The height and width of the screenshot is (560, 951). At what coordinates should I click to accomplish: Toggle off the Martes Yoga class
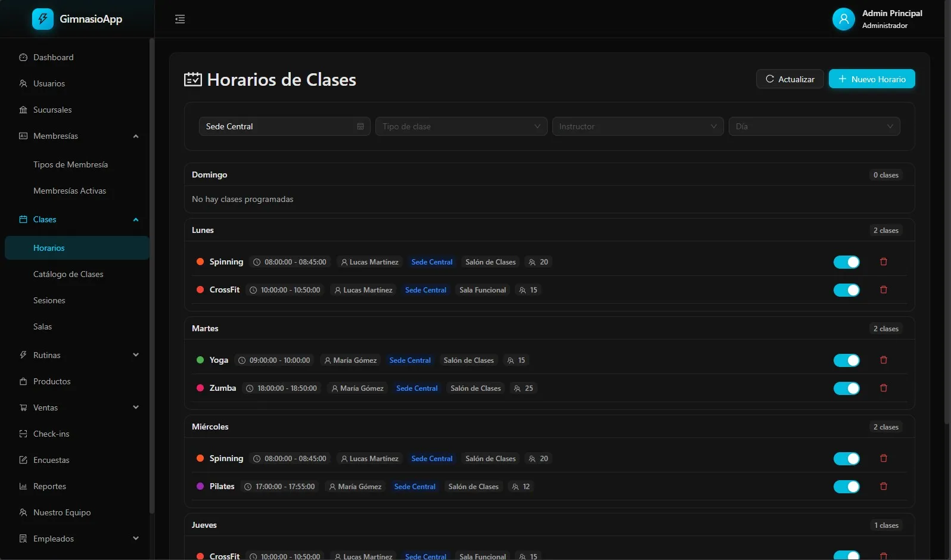[x=846, y=360]
